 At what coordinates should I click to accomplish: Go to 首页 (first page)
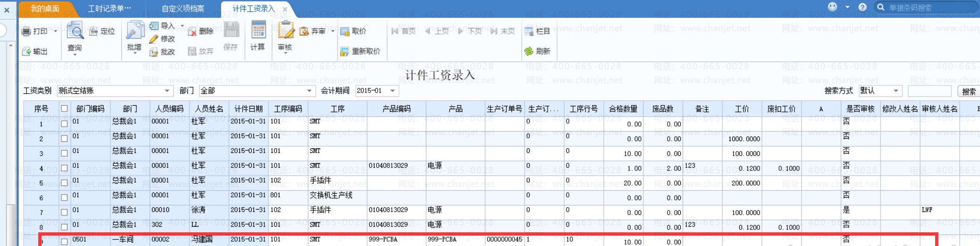point(404,31)
